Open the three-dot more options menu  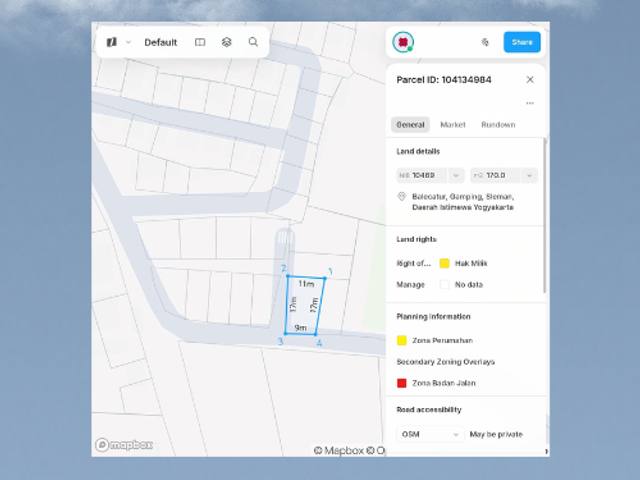[x=530, y=103]
